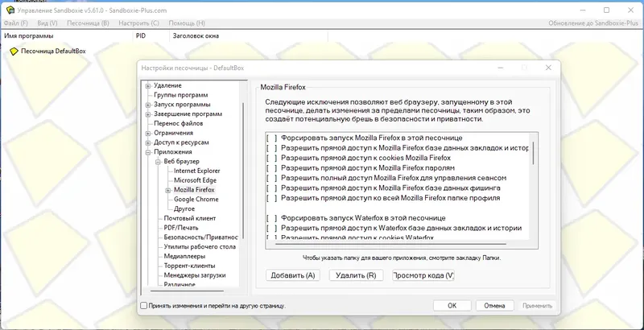
Task: Select Торрент-клиенты tree item
Action: pyautogui.click(x=189, y=266)
